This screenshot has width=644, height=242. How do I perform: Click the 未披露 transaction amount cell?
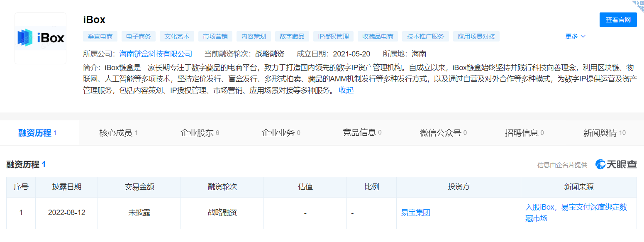click(x=139, y=213)
